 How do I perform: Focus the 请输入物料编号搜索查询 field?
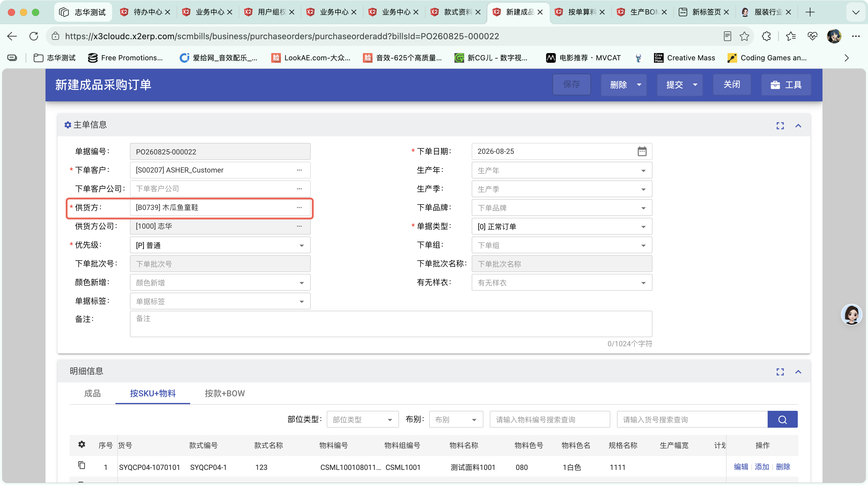click(549, 419)
